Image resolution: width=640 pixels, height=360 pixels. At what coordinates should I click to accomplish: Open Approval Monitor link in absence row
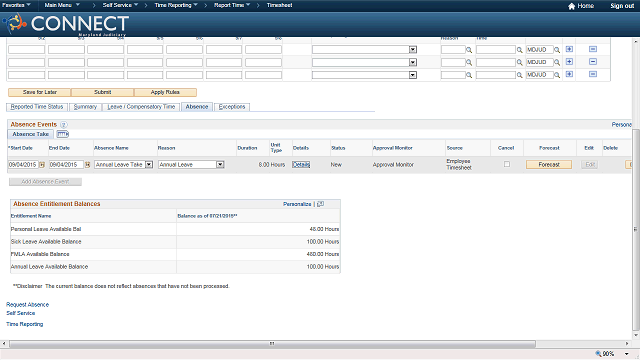click(393, 164)
